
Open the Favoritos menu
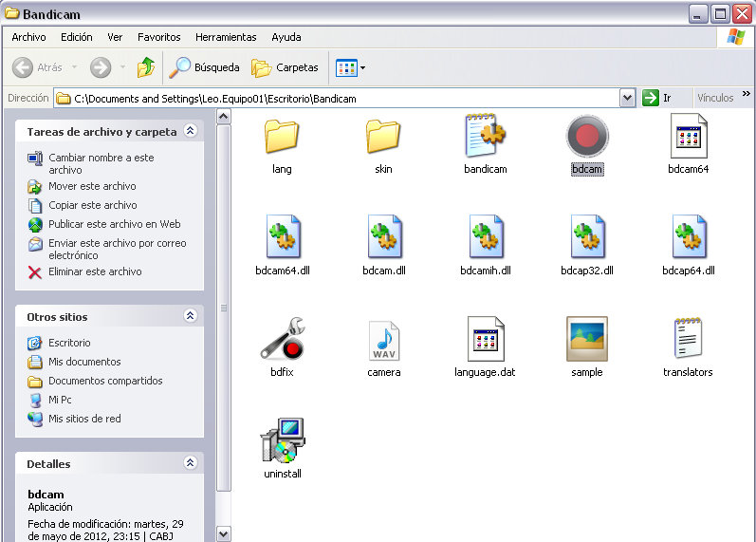click(158, 37)
